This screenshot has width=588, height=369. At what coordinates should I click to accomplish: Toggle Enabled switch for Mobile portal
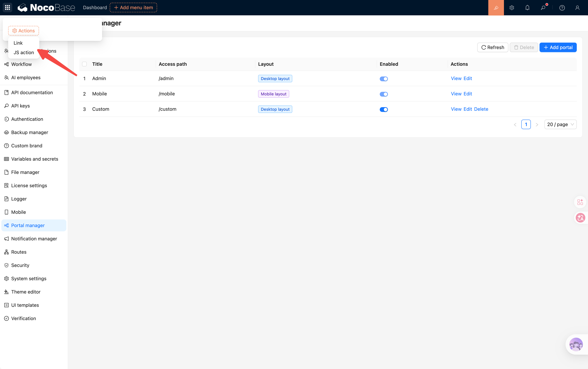click(x=383, y=94)
